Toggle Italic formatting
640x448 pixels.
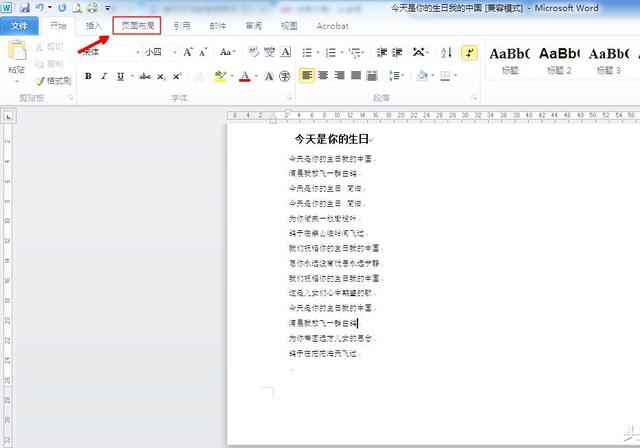click(104, 76)
